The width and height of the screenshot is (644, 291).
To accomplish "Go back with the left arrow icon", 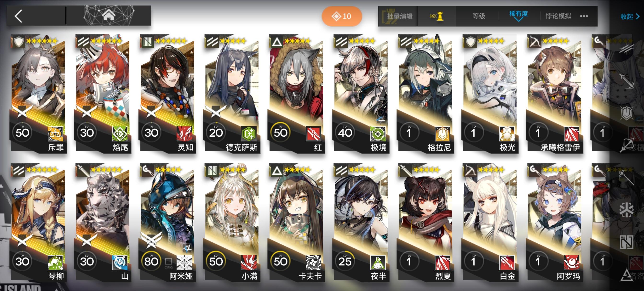I will click(x=19, y=16).
